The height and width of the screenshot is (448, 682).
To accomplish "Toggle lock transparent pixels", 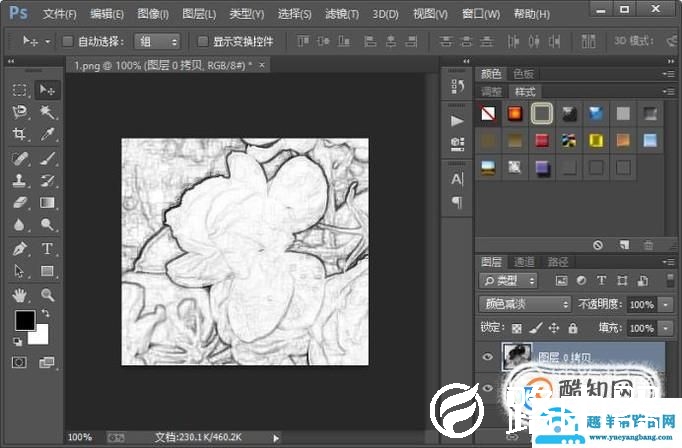I will pos(516,328).
